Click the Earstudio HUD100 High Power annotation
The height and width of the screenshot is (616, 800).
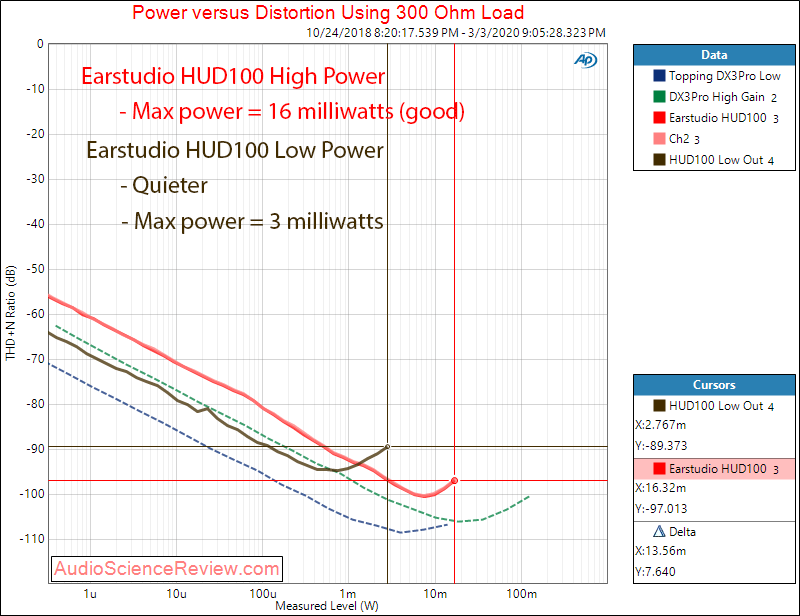pos(233,77)
